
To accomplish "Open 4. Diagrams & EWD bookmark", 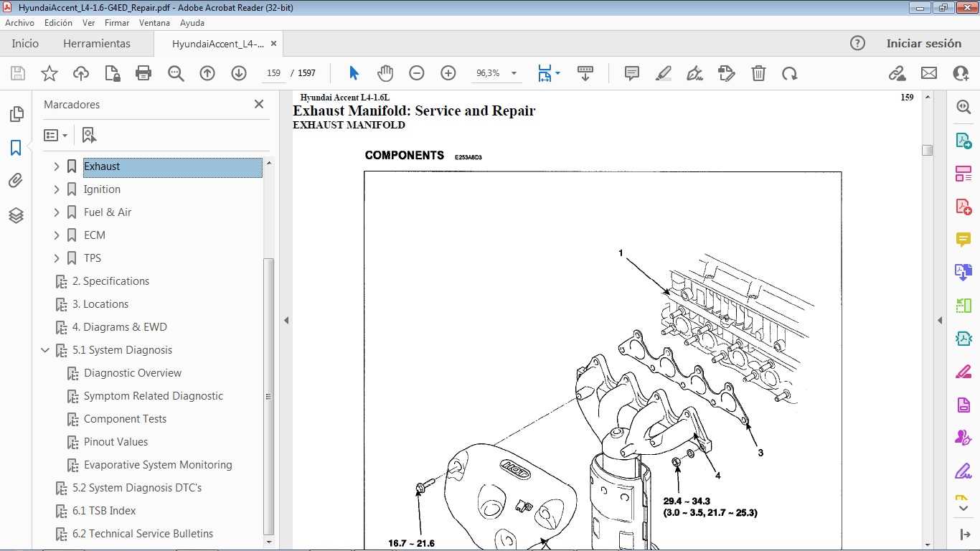I will [120, 327].
